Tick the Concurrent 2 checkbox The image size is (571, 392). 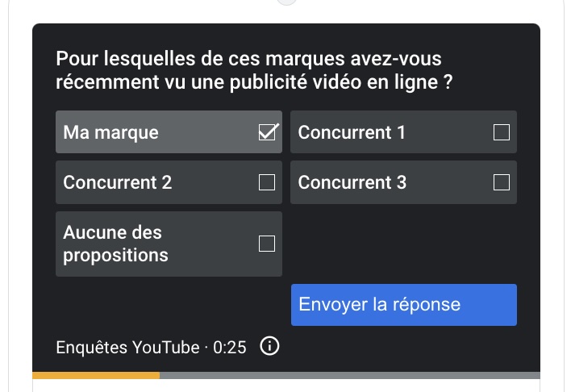pyautogui.click(x=267, y=182)
